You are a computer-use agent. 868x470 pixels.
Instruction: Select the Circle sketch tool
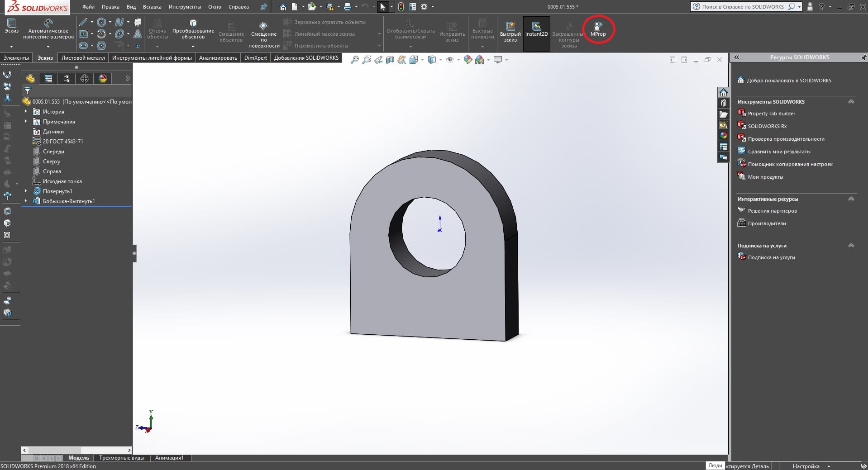[x=101, y=22]
